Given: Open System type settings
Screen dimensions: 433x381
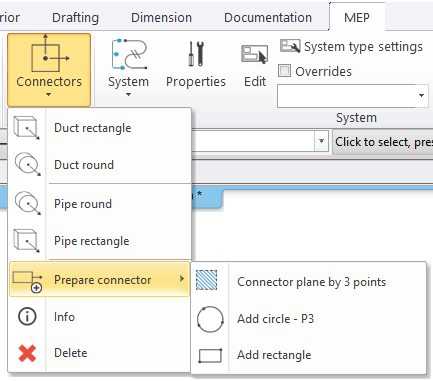Looking at the screenshot, I should coord(351,46).
